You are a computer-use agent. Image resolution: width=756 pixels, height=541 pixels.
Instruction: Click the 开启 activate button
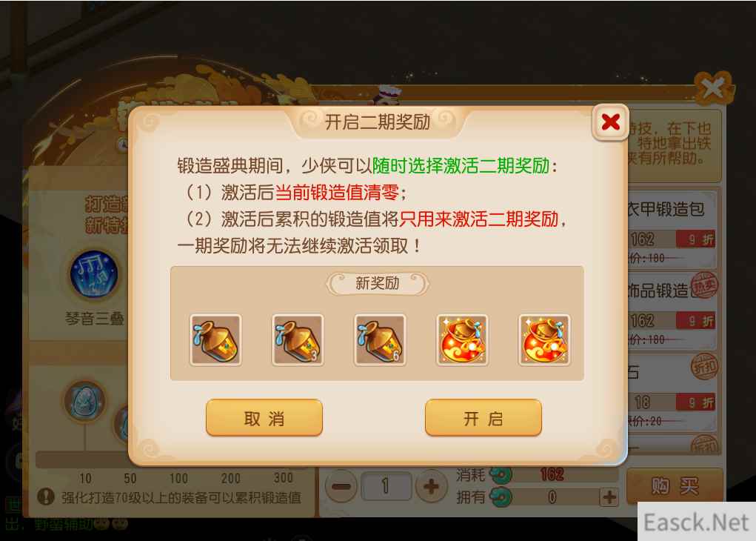pyautogui.click(x=483, y=418)
